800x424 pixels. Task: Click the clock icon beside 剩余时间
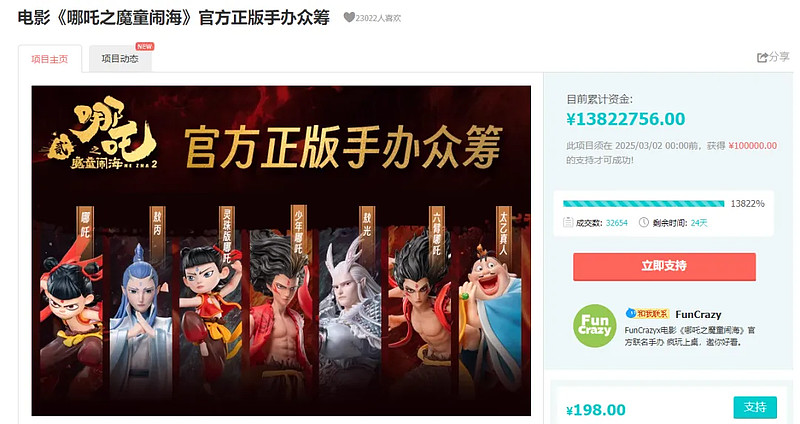pyautogui.click(x=644, y=222)
